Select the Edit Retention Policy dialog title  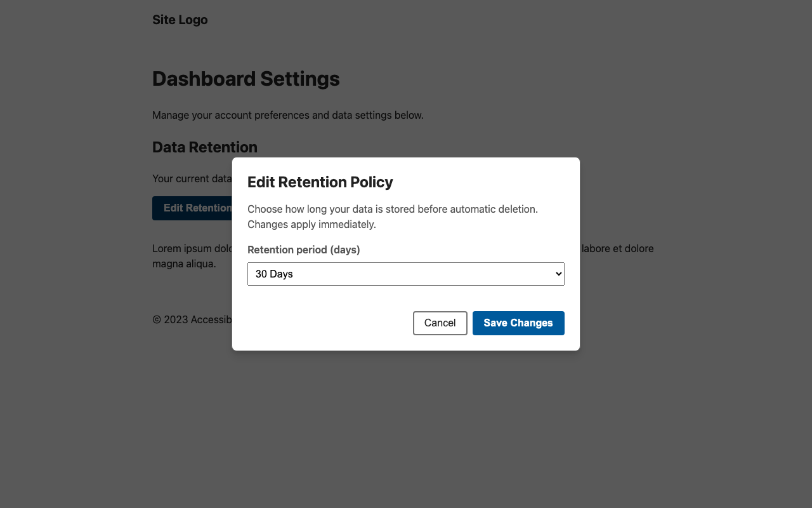320,182
